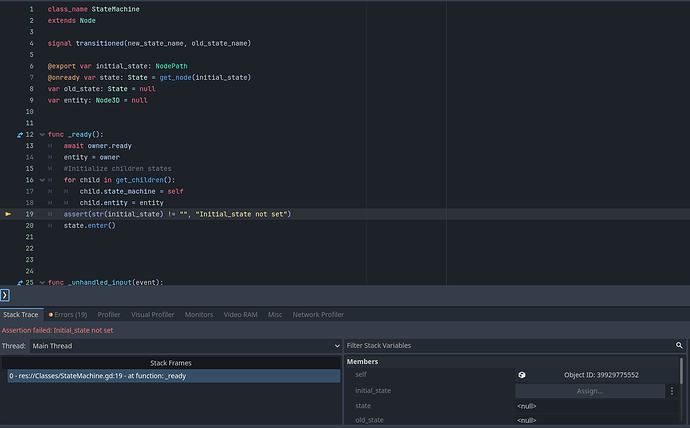Click the Stack Frames column header
Viewport: 690px width, 428px height.
(x=171, y=363)
